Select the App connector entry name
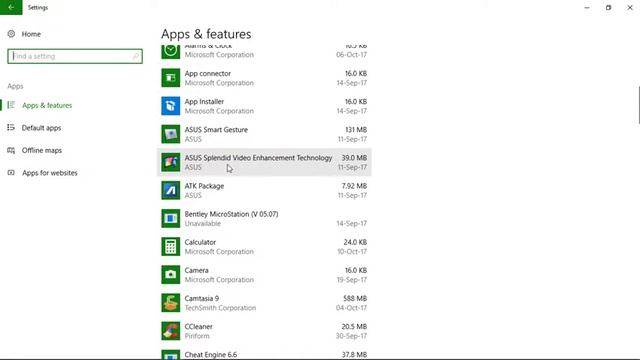The width and height of the screenshot is (640, 360). click(x=207, y=73)
